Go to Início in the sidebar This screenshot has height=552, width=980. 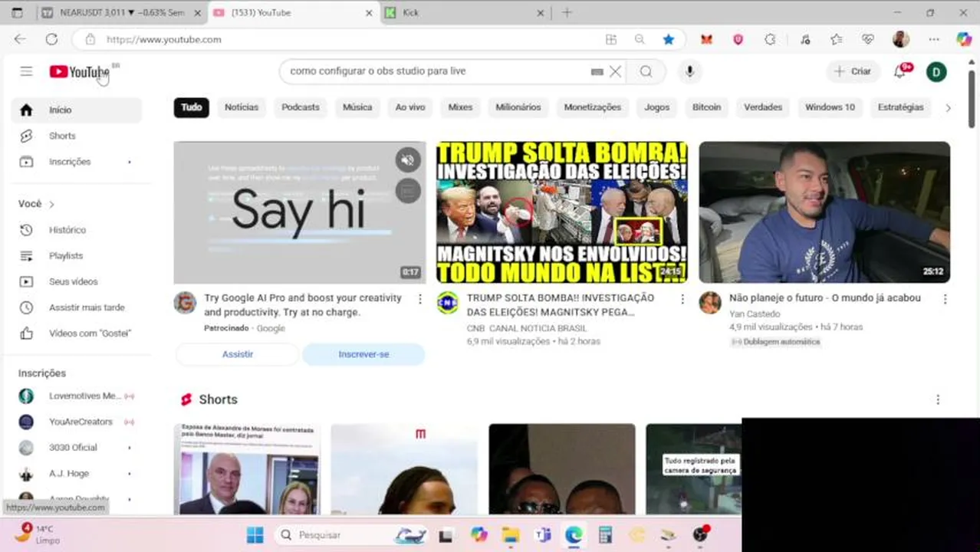point(77,110)
